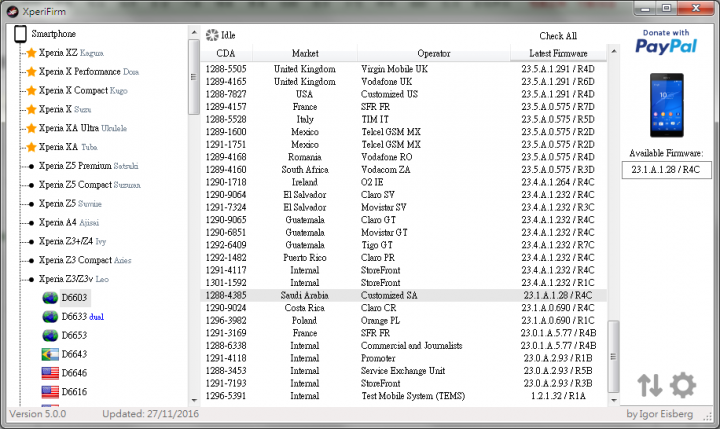Select the Tigo GT firmware row
The width and height of the screenshot is (720, 429).
pyautogui.click(x=403, y=245)
